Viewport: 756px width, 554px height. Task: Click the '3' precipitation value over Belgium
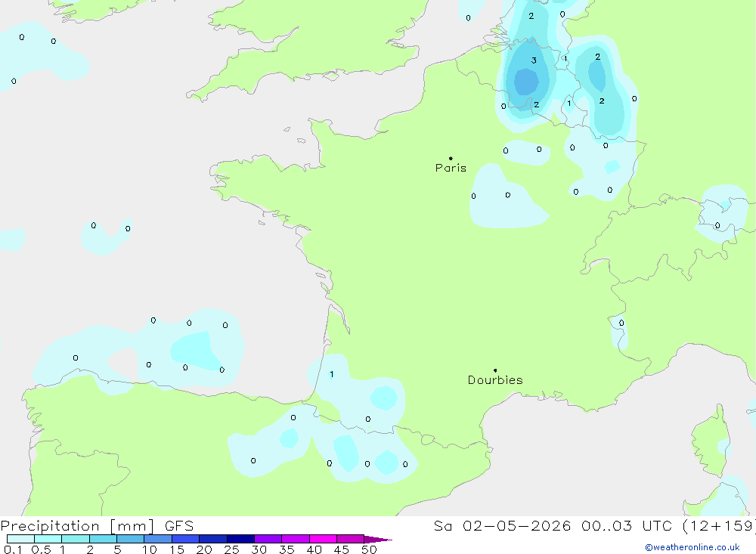click(534, 60)
